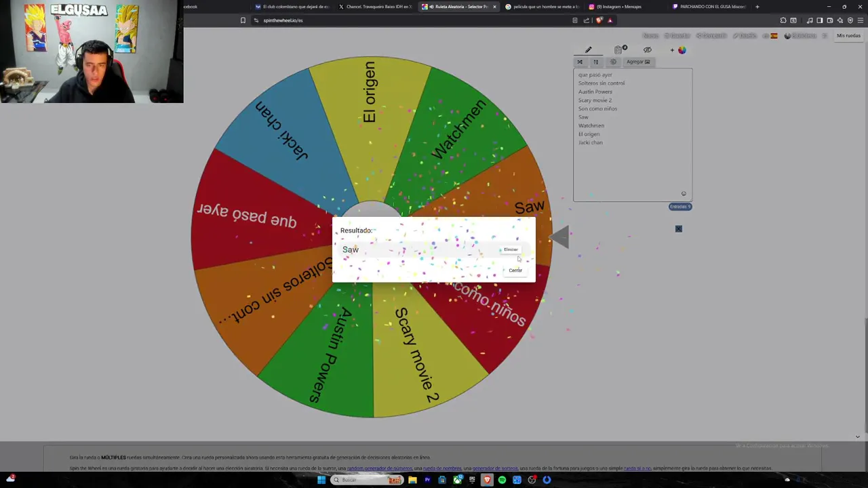Open the Windows Start menu

click(321, 480)
